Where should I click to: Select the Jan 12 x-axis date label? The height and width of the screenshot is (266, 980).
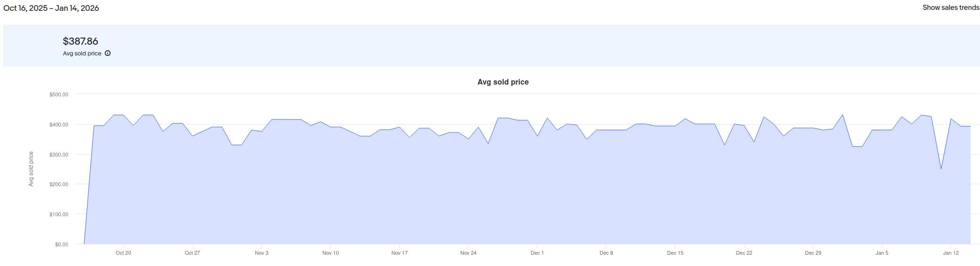[x=950, y=253]
